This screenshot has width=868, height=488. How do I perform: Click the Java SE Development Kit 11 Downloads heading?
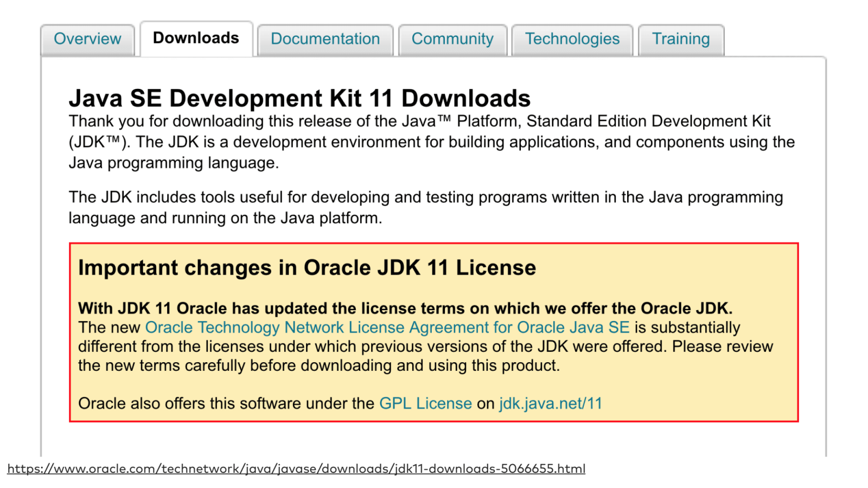299,98
